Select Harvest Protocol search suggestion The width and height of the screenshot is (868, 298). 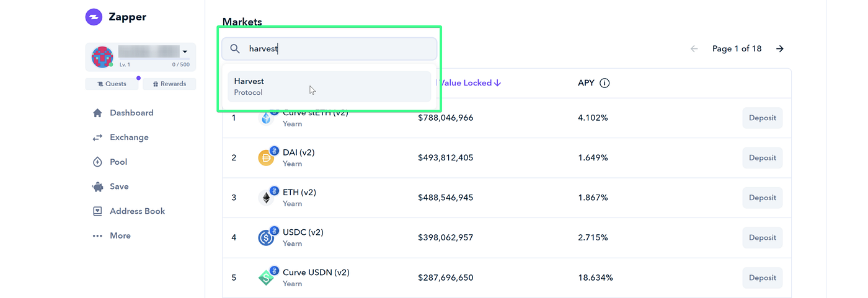click(329, 87)
